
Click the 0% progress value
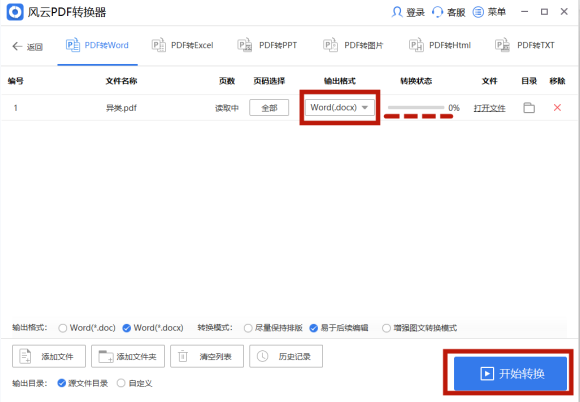point(454,108)
